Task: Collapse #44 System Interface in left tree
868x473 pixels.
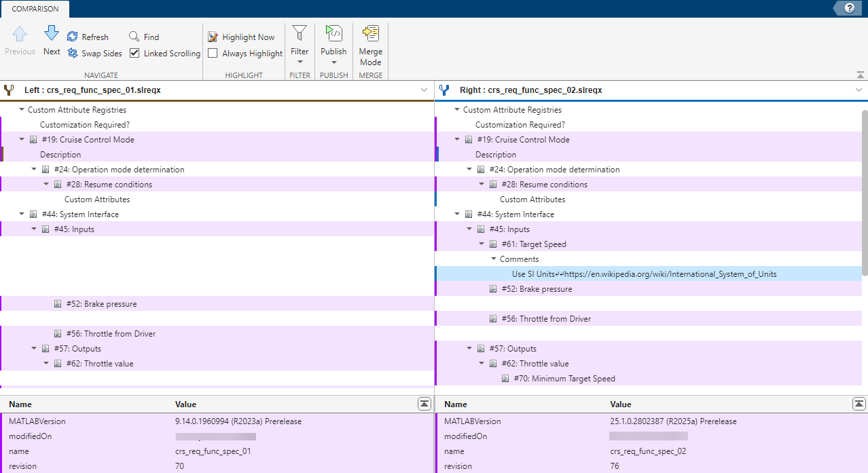Action: [x=22, y=214]
